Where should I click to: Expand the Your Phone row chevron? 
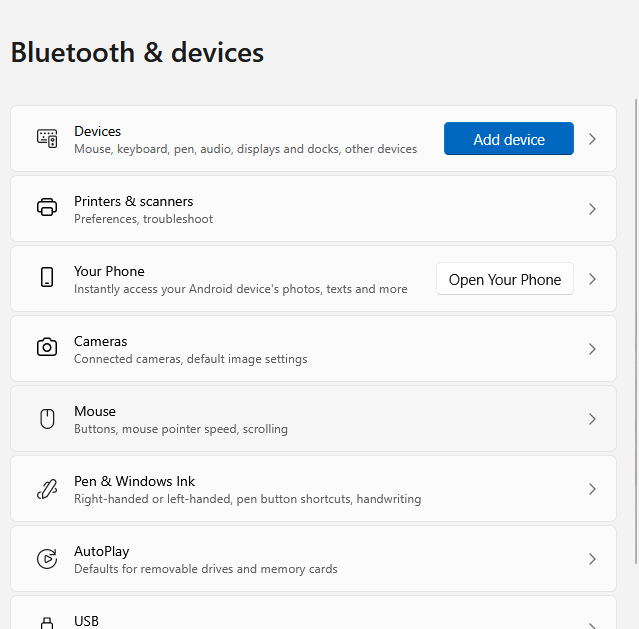592,279
